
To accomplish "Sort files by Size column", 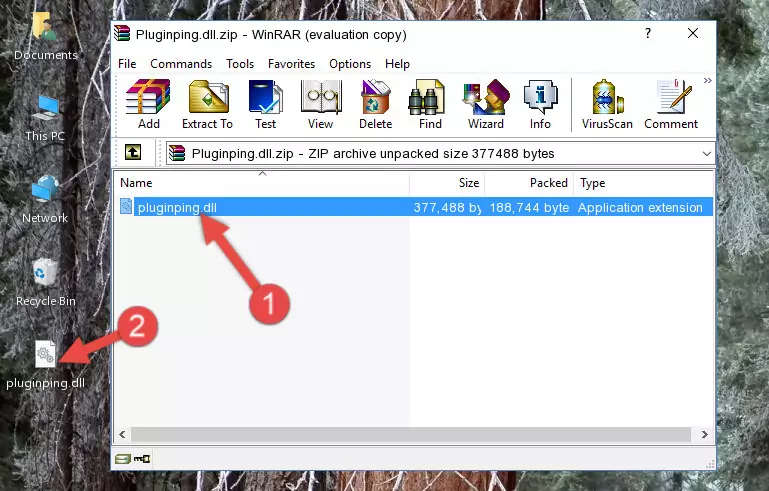I will (x=447, y=183).
